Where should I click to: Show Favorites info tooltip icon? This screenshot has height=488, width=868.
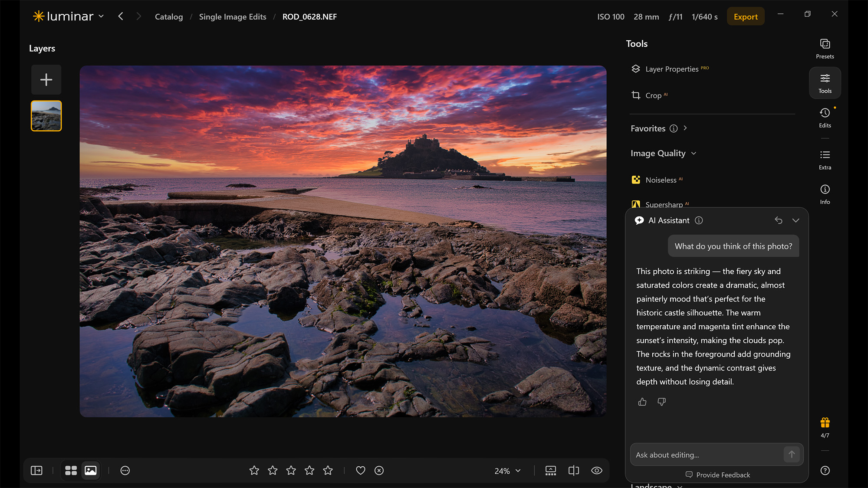tap(674, 128)
